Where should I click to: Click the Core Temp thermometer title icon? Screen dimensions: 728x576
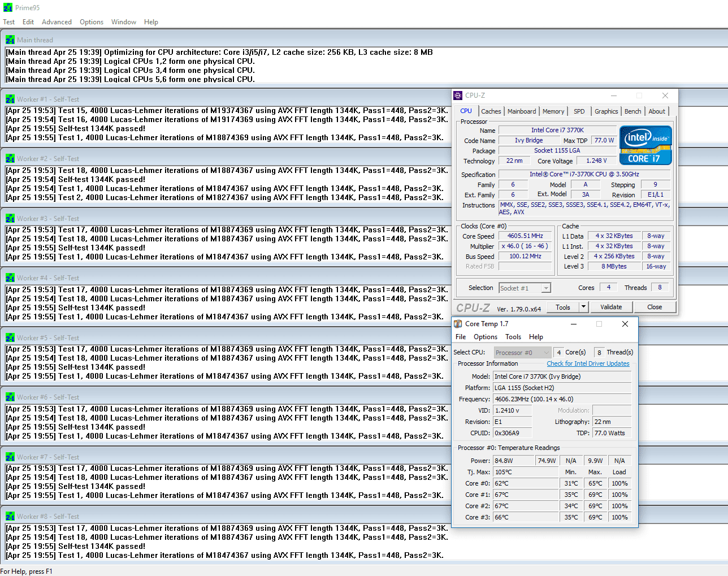pos(458,324)
